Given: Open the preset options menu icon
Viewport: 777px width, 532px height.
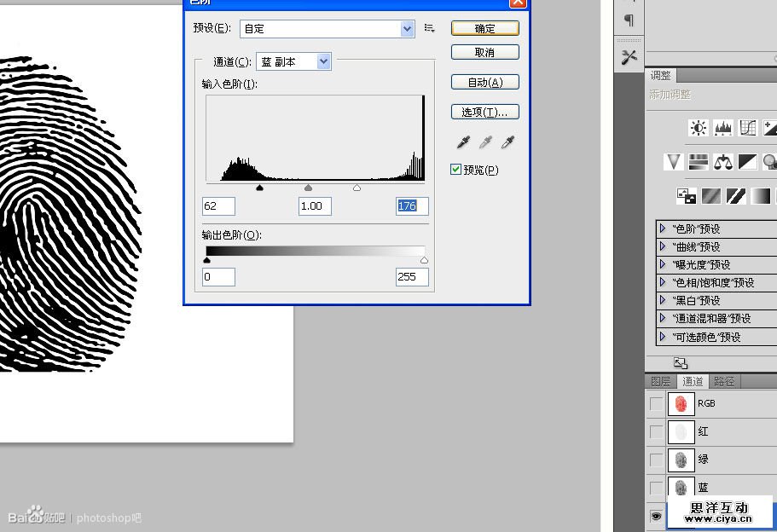Looking at the screenshot, I should 430,28.
